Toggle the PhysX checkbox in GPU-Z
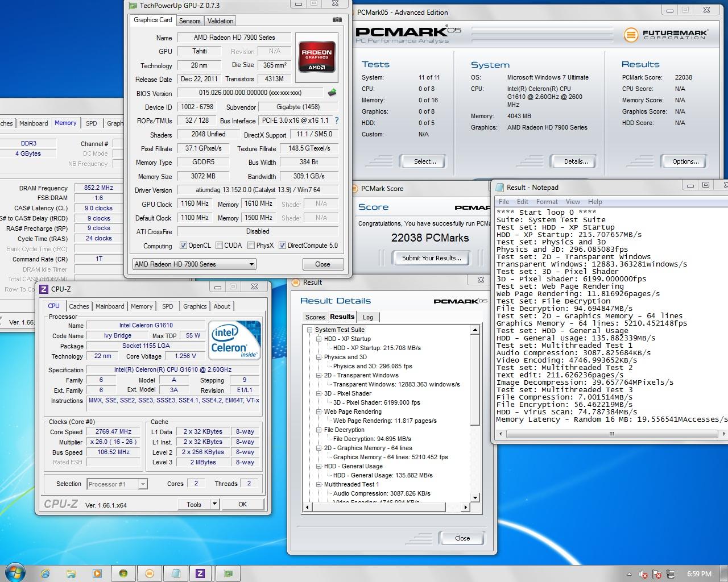 point(251,246)
